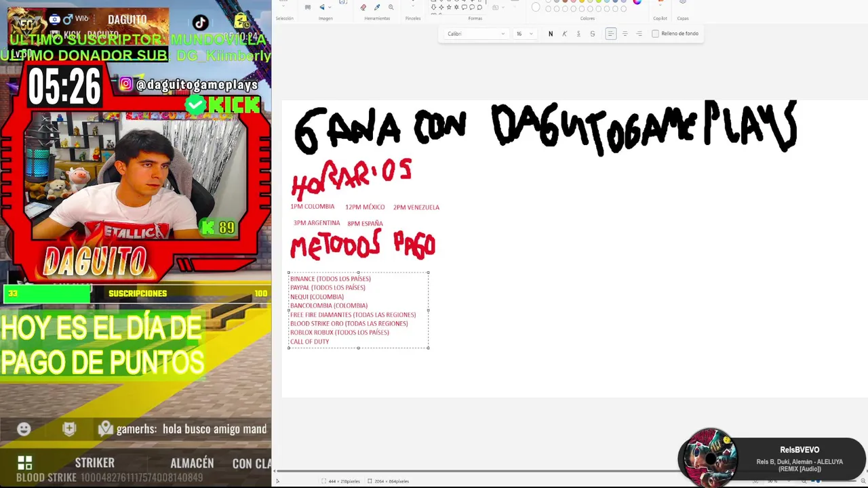Viewport: 868px width, 488px height.
Task: Enable Relleno de fondo checkbox
Action: point(655,34)
